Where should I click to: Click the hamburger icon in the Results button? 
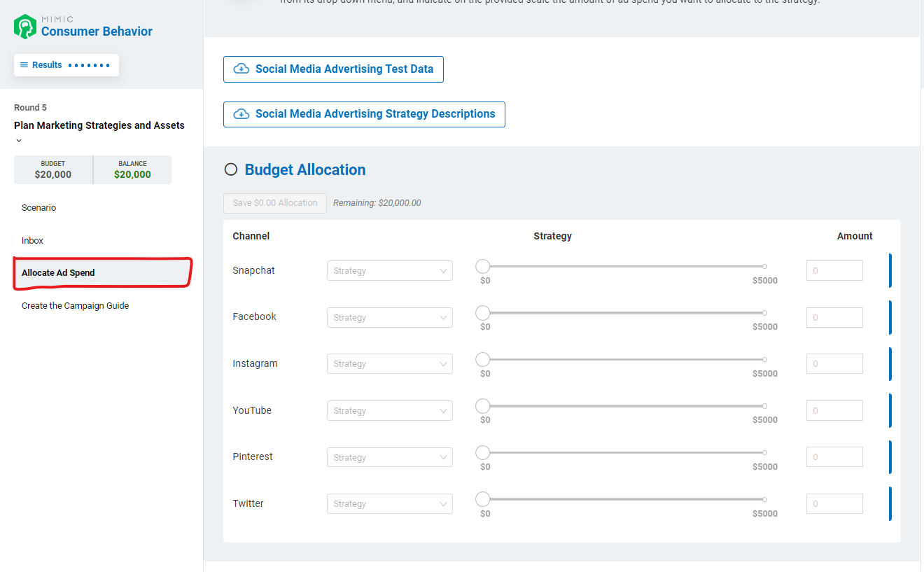(x=24, y=65)
